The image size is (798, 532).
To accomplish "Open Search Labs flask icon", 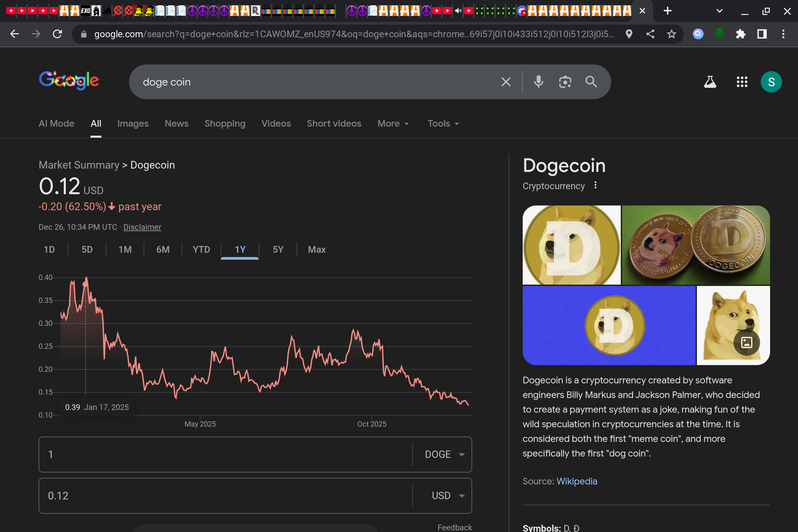I will coord(710,82).
